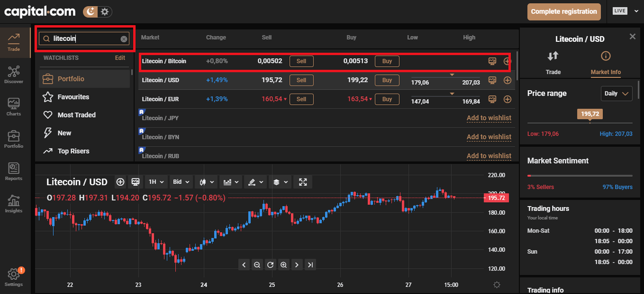
Task: Fullscreen the Litecoin / USD chart
Action: 303,182
